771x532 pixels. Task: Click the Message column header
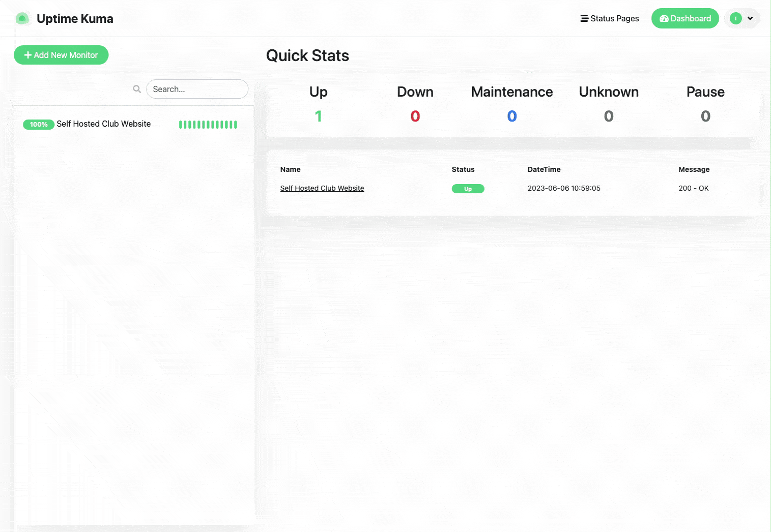pos(694,169)
